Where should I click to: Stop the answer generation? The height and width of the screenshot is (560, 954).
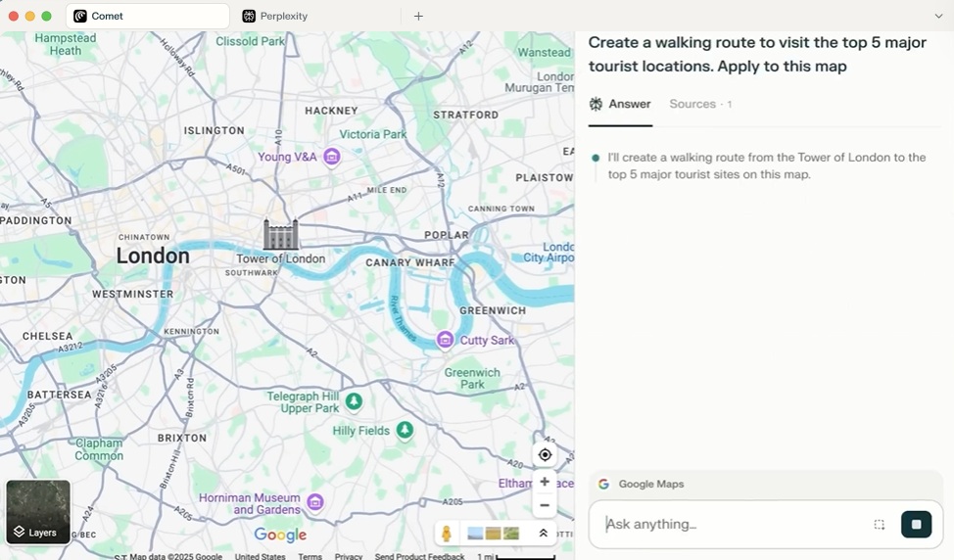(x=916, y=525)
